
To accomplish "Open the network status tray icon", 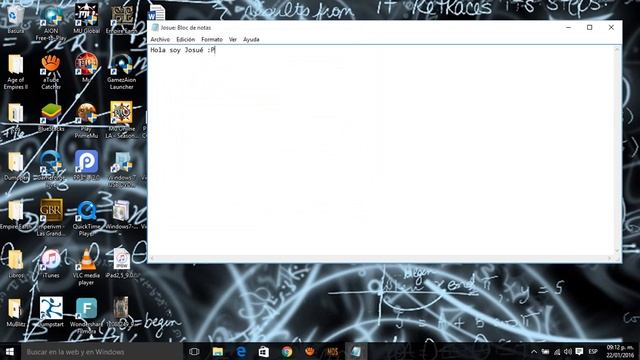I will coord(557,351).
